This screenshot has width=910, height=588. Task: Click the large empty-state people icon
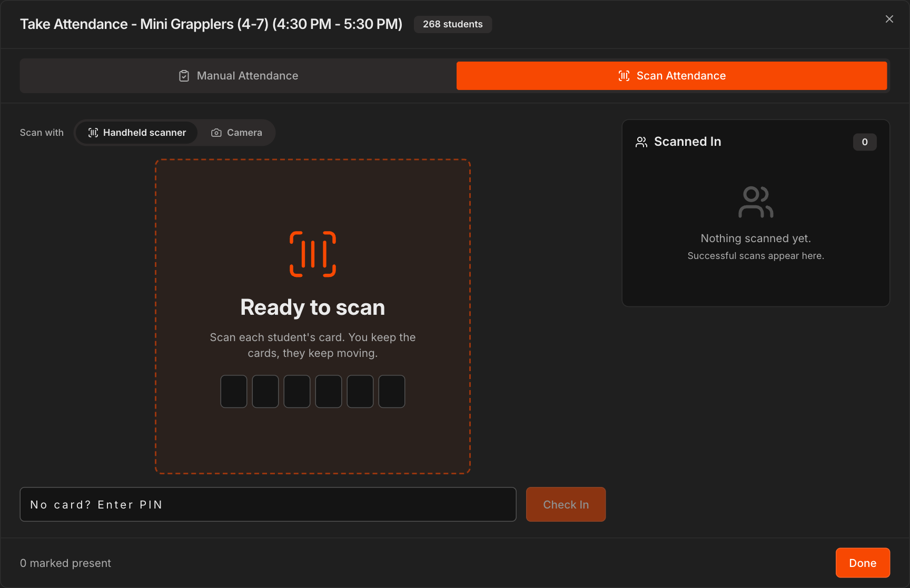click(x=756, y=202)
